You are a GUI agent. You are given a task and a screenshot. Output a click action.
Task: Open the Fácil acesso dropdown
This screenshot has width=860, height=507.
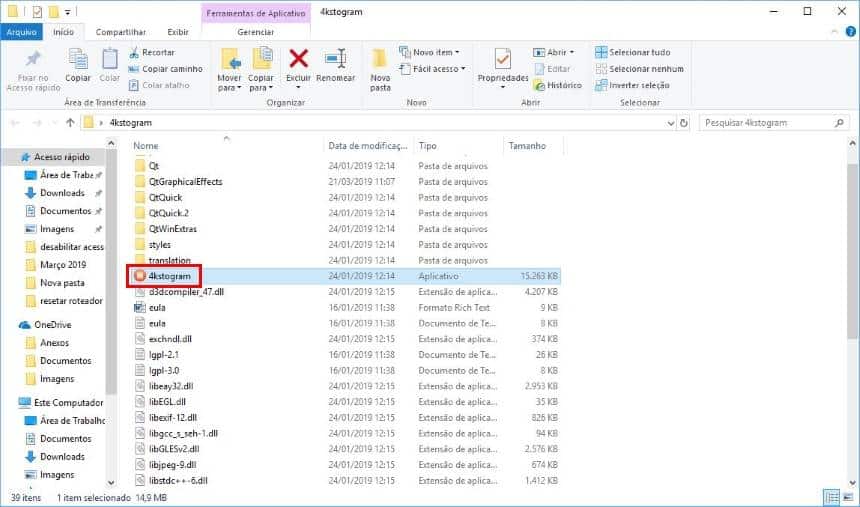point(432,69)
